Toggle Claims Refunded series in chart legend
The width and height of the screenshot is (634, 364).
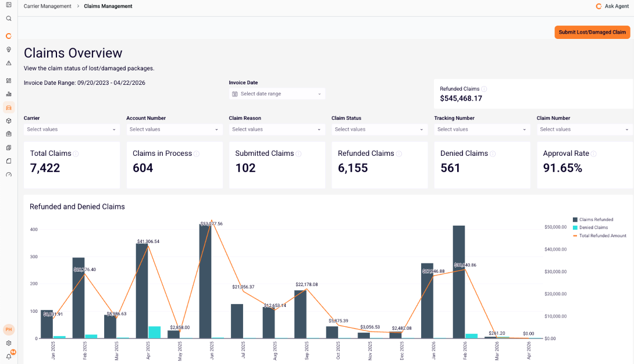click(x=593, y=220)
